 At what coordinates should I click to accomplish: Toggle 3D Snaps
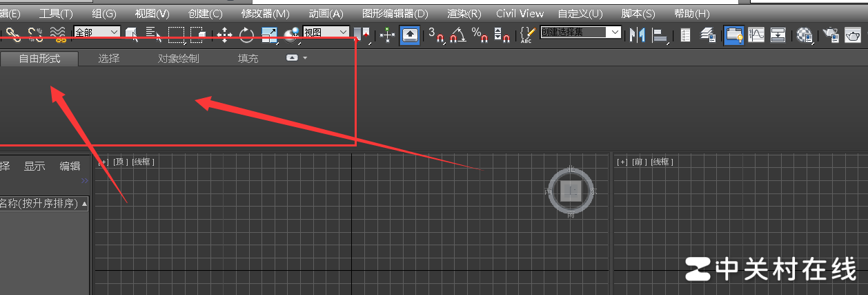[x=436, y=34]
